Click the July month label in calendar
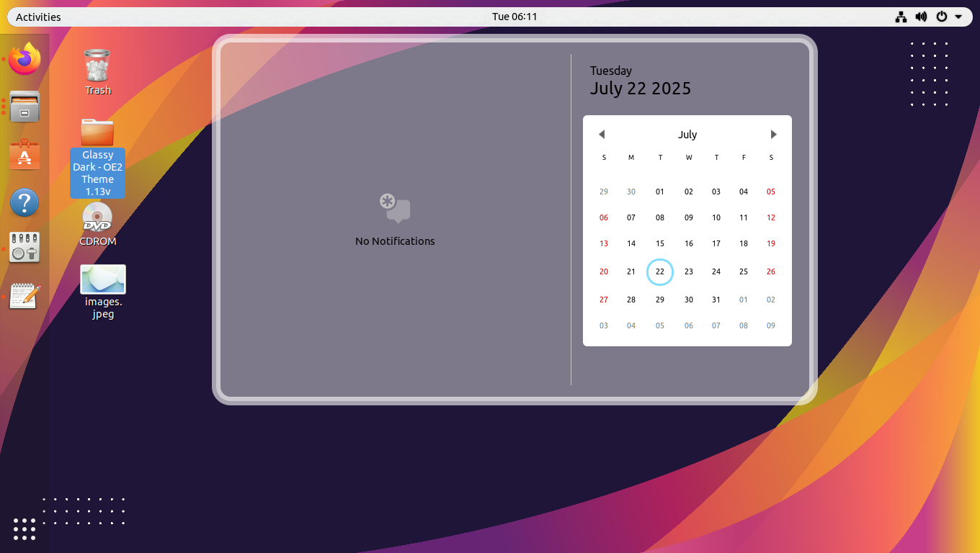980x553 pixels. click(687, 135)
